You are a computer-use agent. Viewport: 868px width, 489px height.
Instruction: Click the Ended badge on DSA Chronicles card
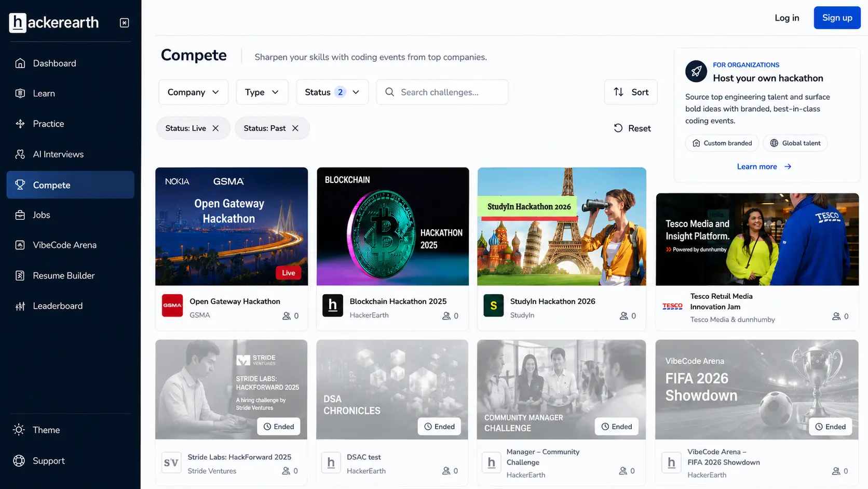click(439, 427)
